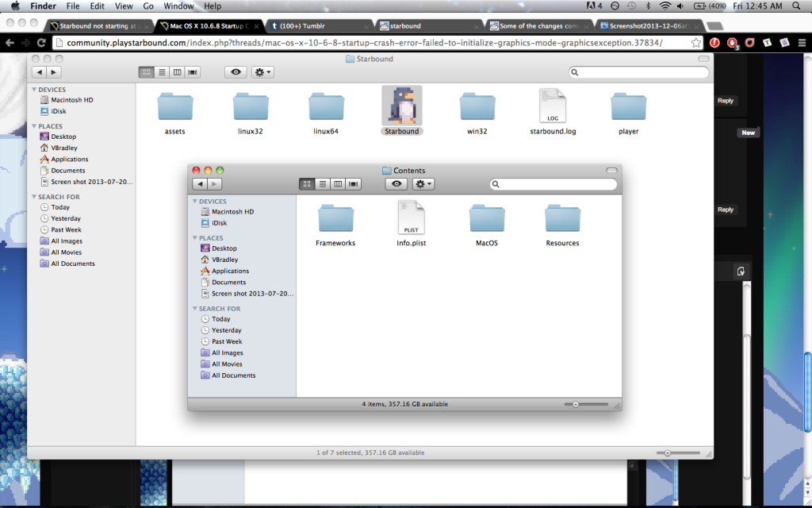The height and width of the screenshot is (508, 812).
Task: Switch the Contents window to list view
Action: tap(323, 183)
